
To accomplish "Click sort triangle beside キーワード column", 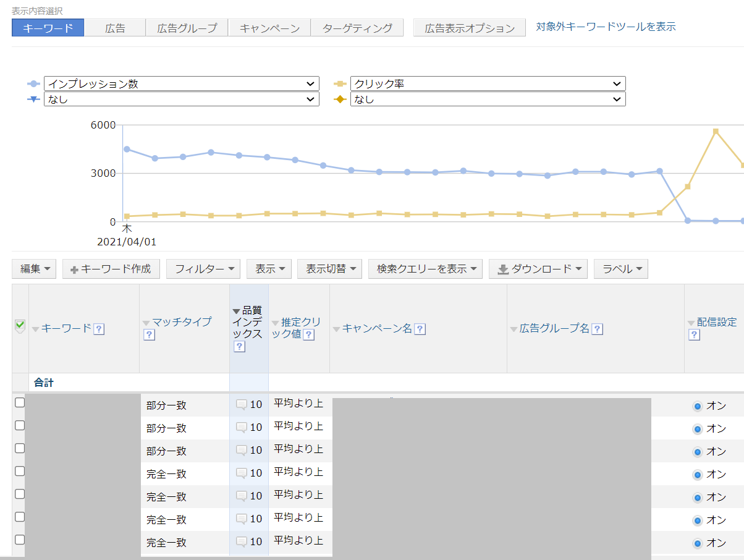I will point(36,329).
